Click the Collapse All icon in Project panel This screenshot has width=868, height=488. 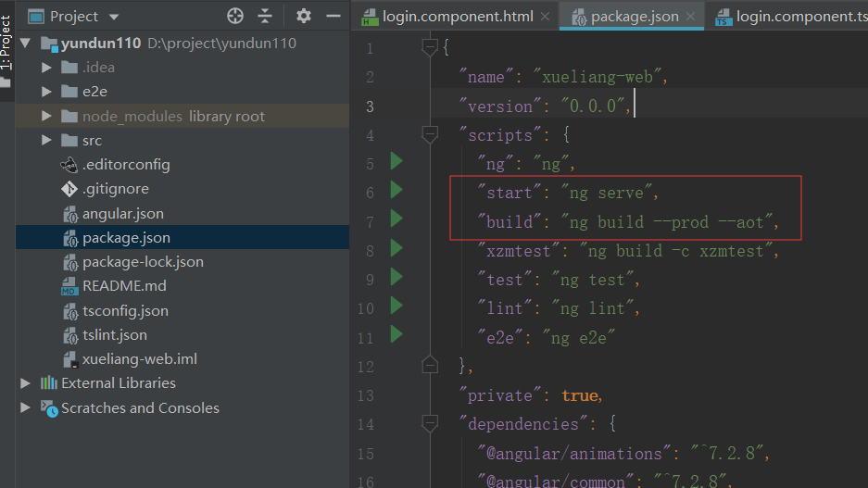click(x=265, y=16)
